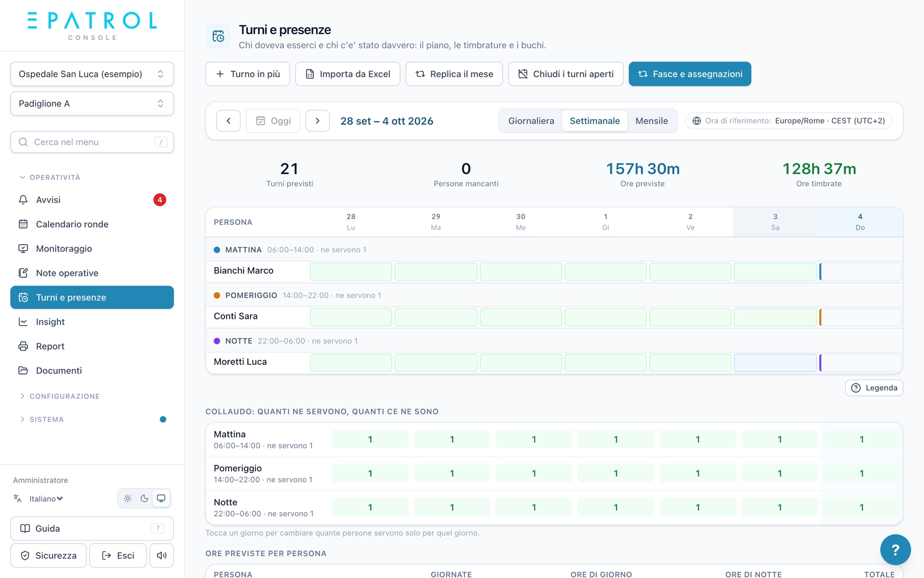This screenshot has width=924, height=578.
Task: Open Note operative edit icon
Action: [23, 273]
